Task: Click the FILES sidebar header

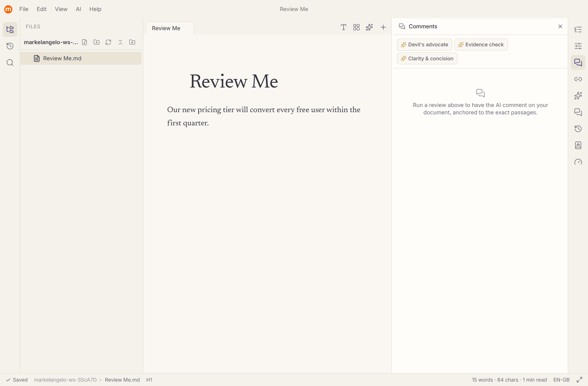Action: click(33, 26)
